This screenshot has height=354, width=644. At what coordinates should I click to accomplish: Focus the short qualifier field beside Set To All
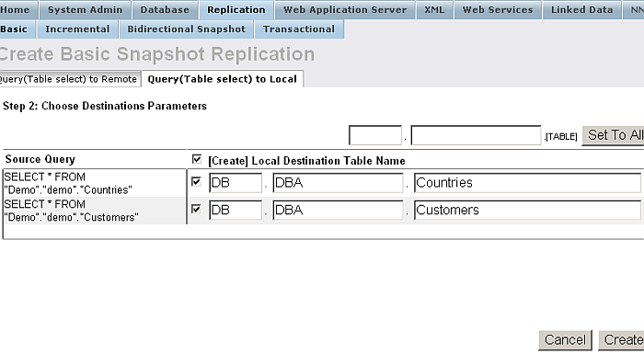(x=375, y=135)
